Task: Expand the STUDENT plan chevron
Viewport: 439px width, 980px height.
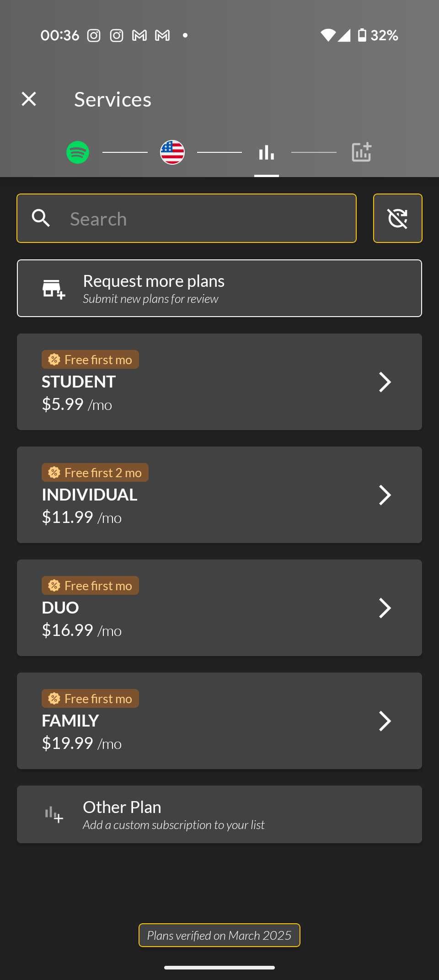Action: pos(385,382)
